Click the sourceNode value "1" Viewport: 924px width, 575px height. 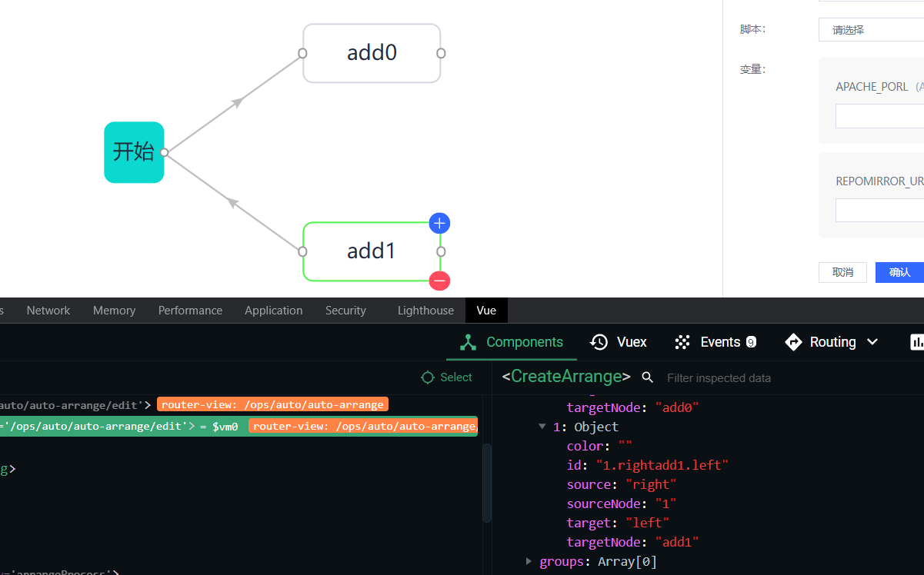[x=665, y=504]
